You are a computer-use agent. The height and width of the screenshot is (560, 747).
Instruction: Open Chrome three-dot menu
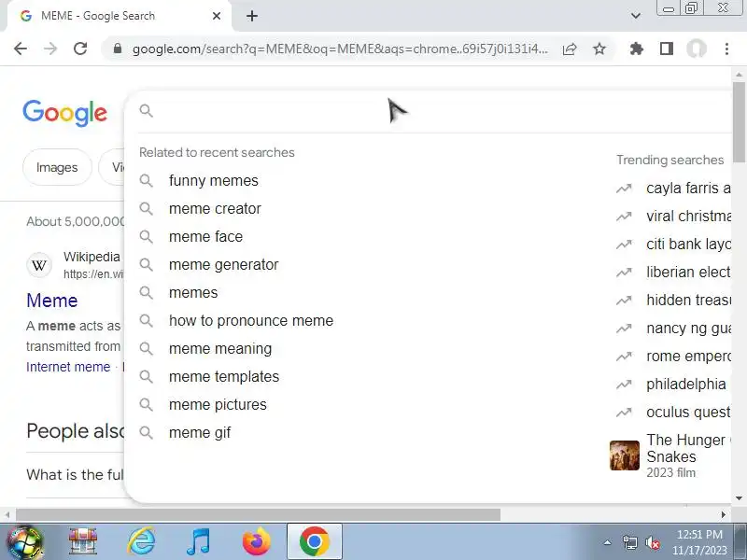(x=726, y=49)
